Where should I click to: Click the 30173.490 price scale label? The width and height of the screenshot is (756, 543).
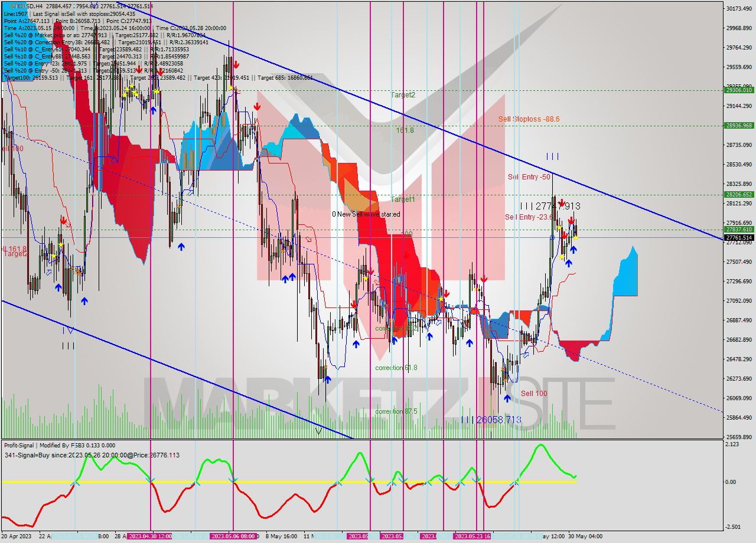click(x=739, y=8)
